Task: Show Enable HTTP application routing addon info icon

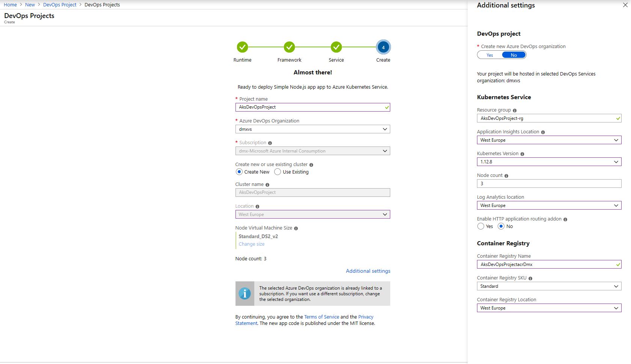Action: pyautogui.click(x=565, y=219)
